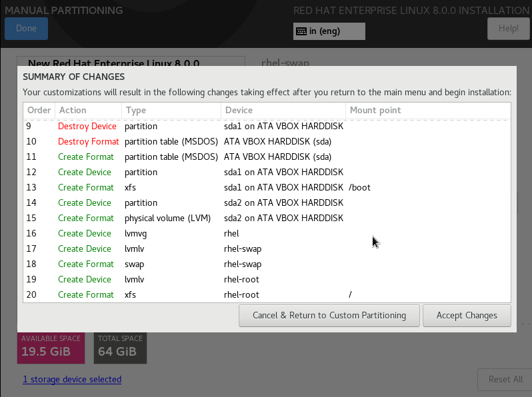
Task: Click 'rhel-root' device in row 19
Action: click(x=241, y=279)
